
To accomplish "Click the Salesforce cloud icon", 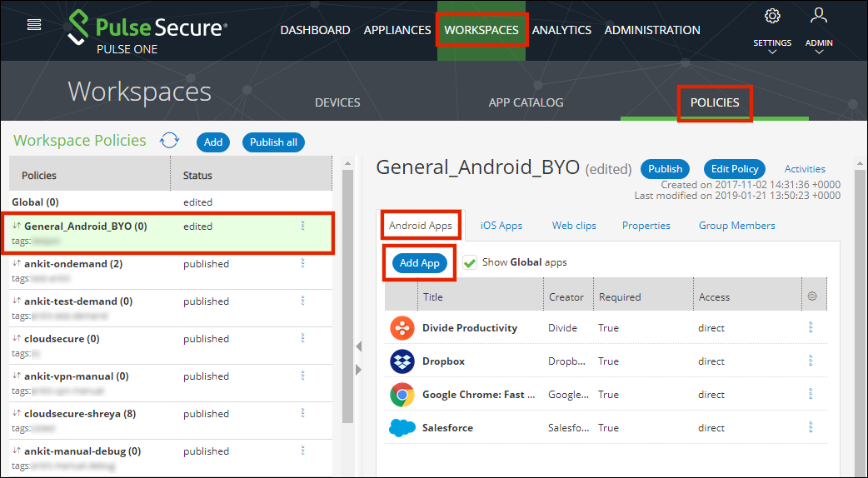I will point(402,428).
